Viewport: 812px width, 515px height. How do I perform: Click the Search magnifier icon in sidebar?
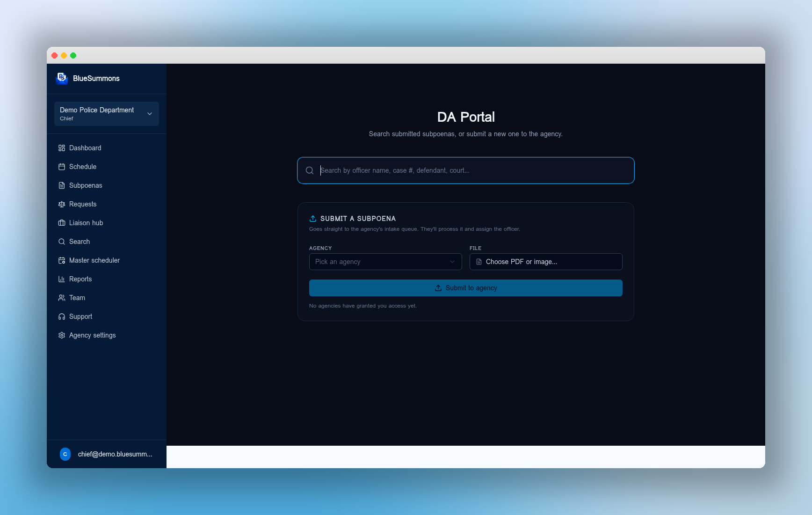pos(62,242)
